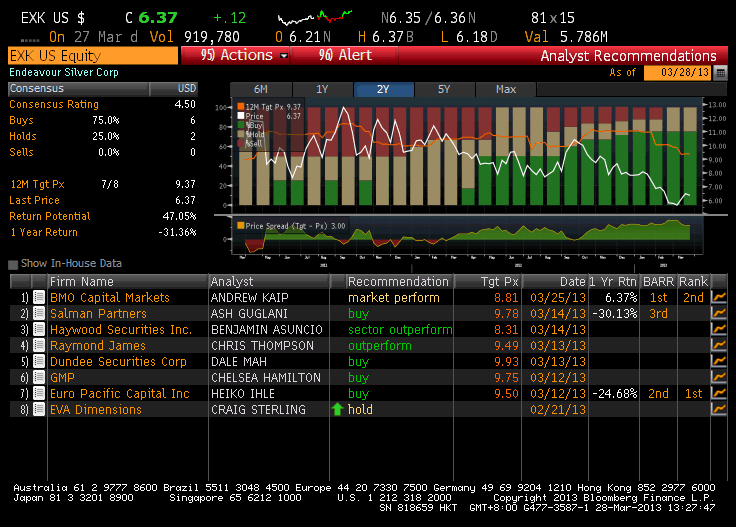Click the intraday sparkline chart in header
The height and width of the screenshot is (527, 736).
pos(314,17)
